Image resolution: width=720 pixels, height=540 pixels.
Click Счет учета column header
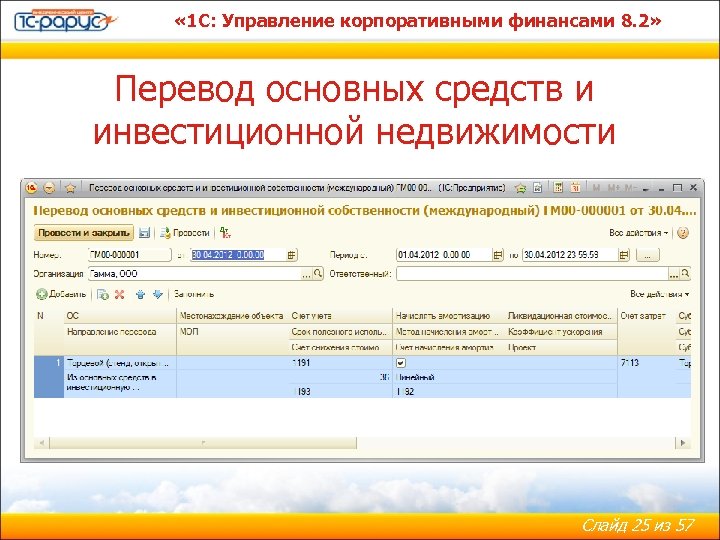click(x=340, y=316)
